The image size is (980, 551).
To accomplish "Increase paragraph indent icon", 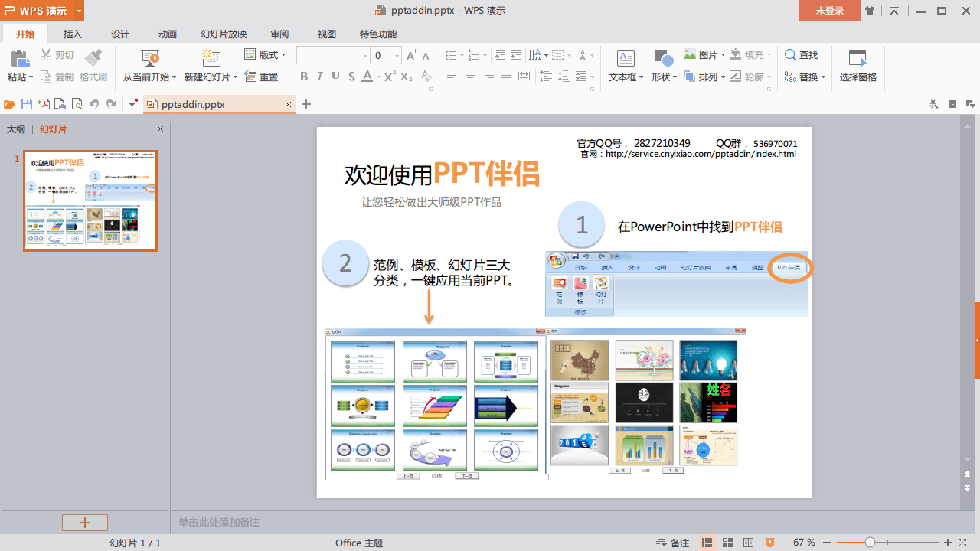I will (x=516, y=55).
